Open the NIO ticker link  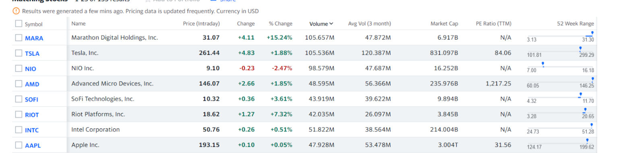31,69
